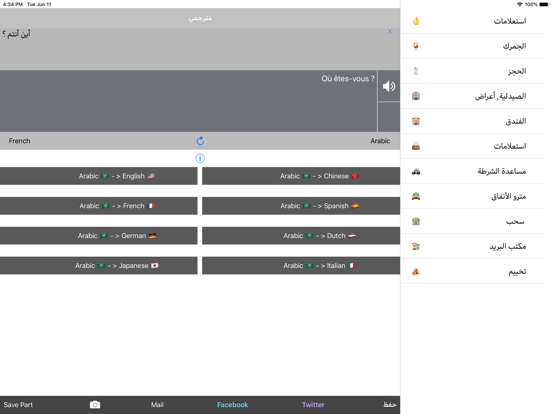Image resolution: width=552 pixels, height=414 pixels.
Task: Click the Arabic source language label
Action: point(380,141)
